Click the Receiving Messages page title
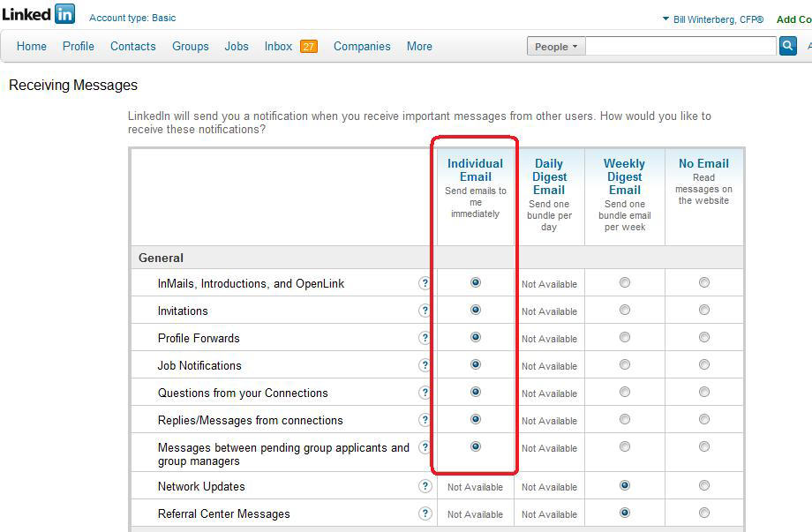This screenshot has width=812, height=532. (x=73, y=85)
